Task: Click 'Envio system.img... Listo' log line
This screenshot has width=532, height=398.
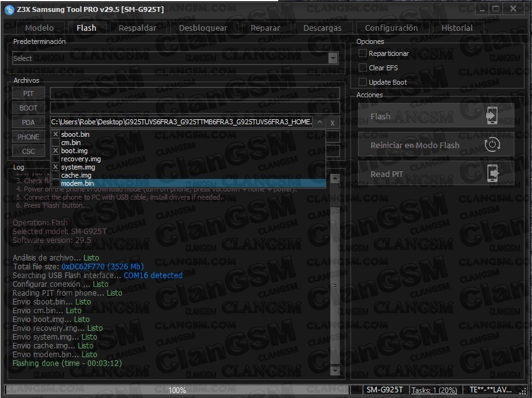Action: [x=55, y=337]
